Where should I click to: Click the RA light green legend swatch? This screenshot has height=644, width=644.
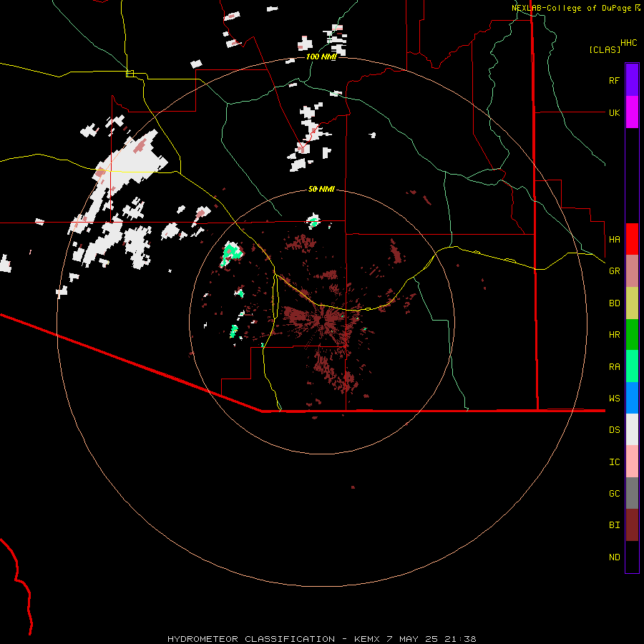[x=632, y=366]
